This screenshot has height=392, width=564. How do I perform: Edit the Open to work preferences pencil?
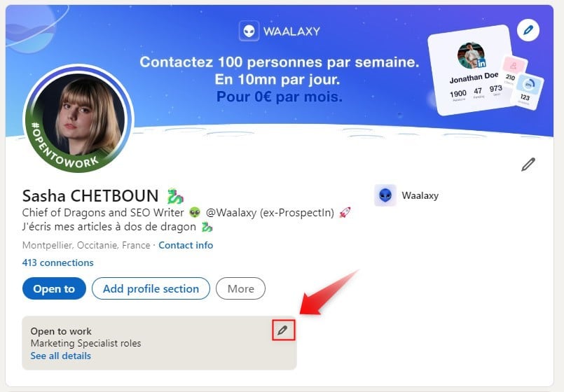(283, 330)
